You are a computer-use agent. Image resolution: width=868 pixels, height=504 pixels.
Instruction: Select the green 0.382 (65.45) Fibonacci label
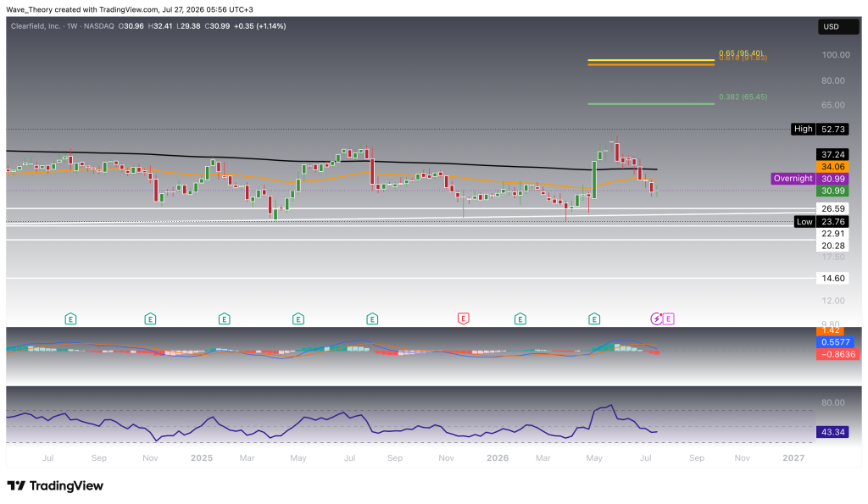[x=743, y=97]
